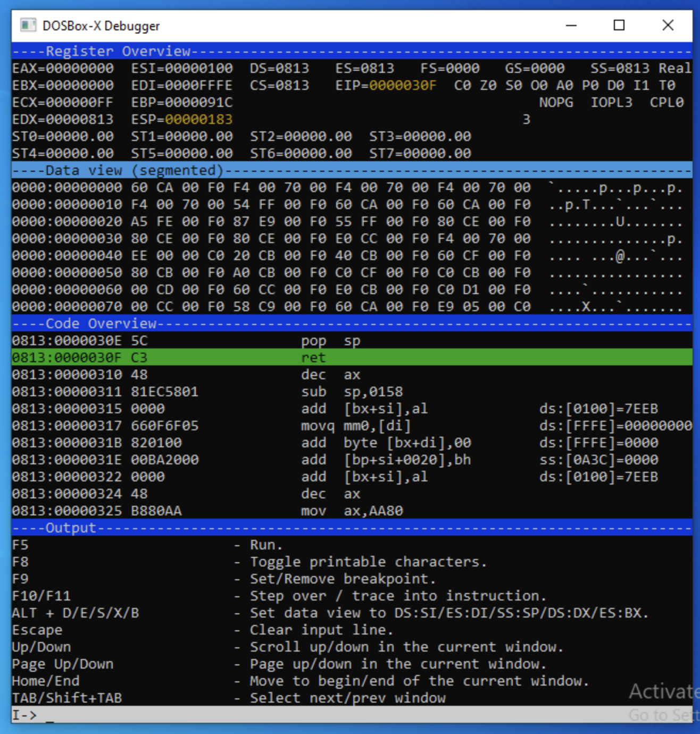Maximize the DOSBox-X Debugger window
The width and height of the screenshot is (700, 734).
click(x=619, y=25)
